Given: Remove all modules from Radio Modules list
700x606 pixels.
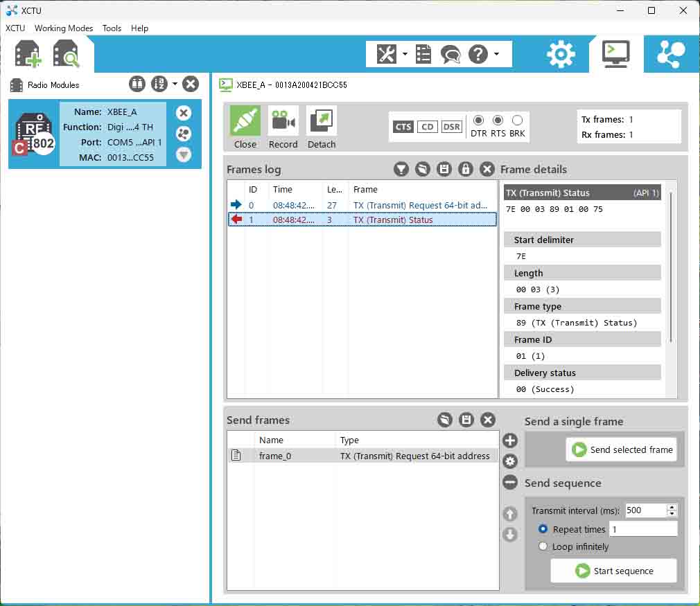Looking at the screenshot, I should [x=191, y=84].
